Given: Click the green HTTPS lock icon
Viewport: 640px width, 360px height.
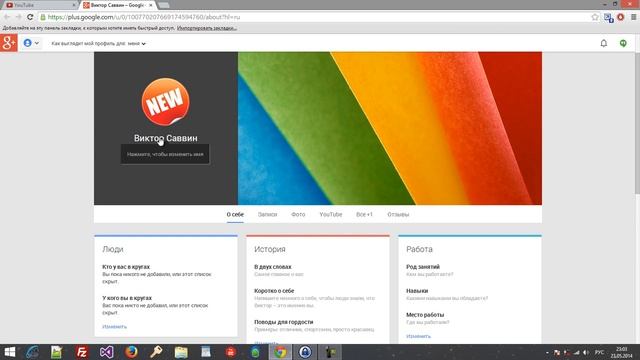Looking at the screenshot, I should pyautogui.click(x=42, y=17).
